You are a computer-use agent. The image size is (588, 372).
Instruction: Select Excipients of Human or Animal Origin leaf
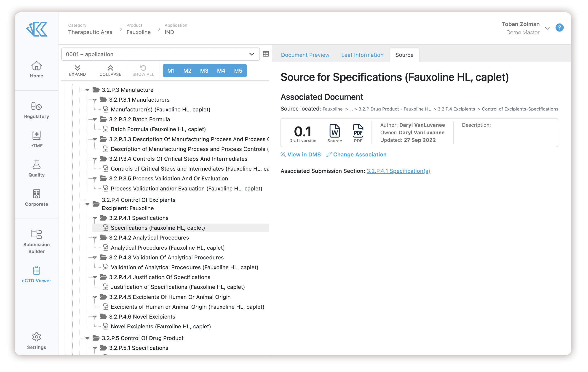pos(187,307)
